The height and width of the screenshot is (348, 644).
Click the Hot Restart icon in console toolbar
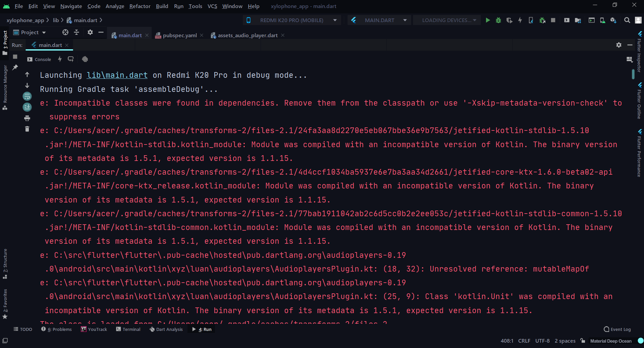point(71,59)
